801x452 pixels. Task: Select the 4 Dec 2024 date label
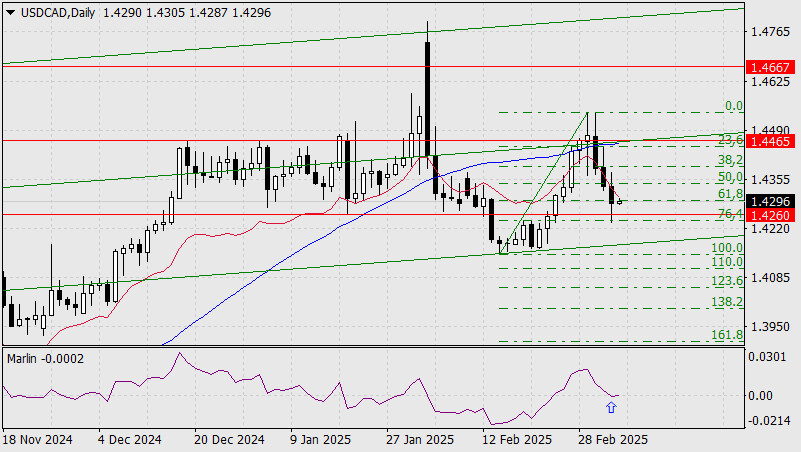(130, 440)
